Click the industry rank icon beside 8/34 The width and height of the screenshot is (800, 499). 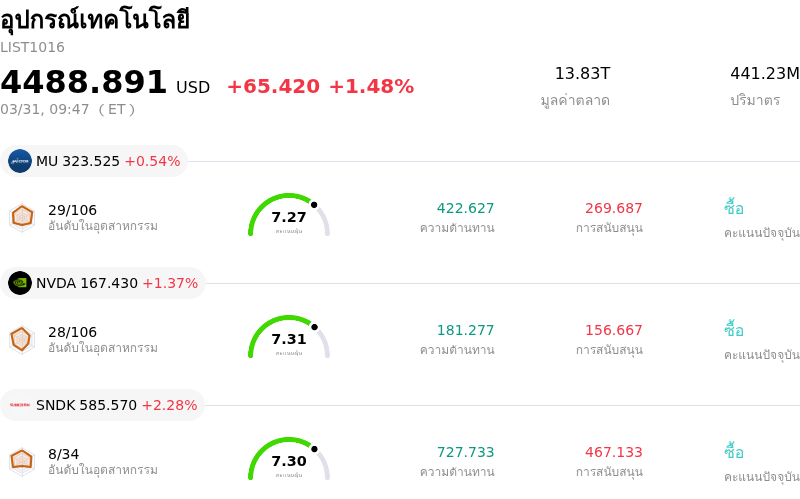tap(22, 460)
